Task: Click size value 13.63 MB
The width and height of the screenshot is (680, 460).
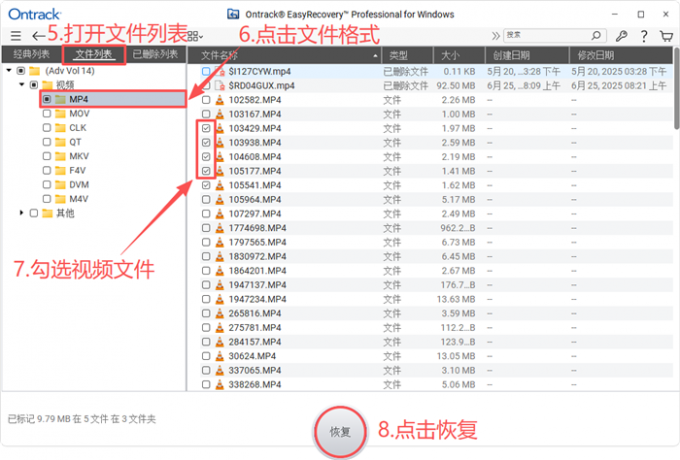Action: click(456, 299)
